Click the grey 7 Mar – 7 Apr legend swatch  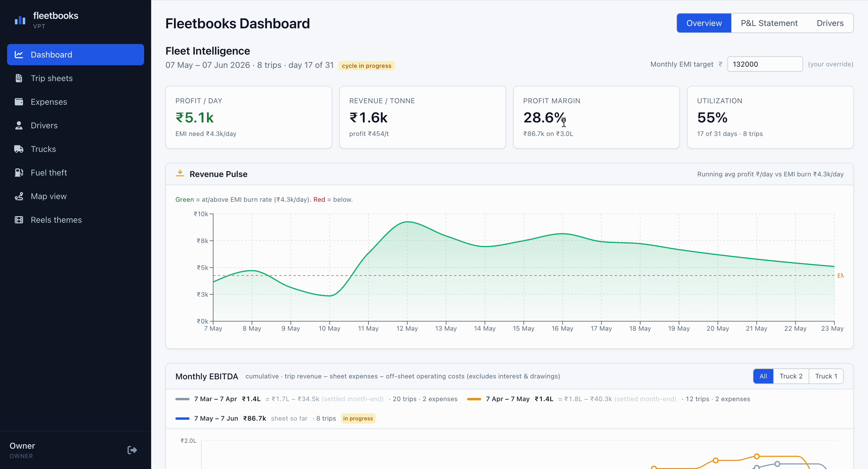[182, 399]
